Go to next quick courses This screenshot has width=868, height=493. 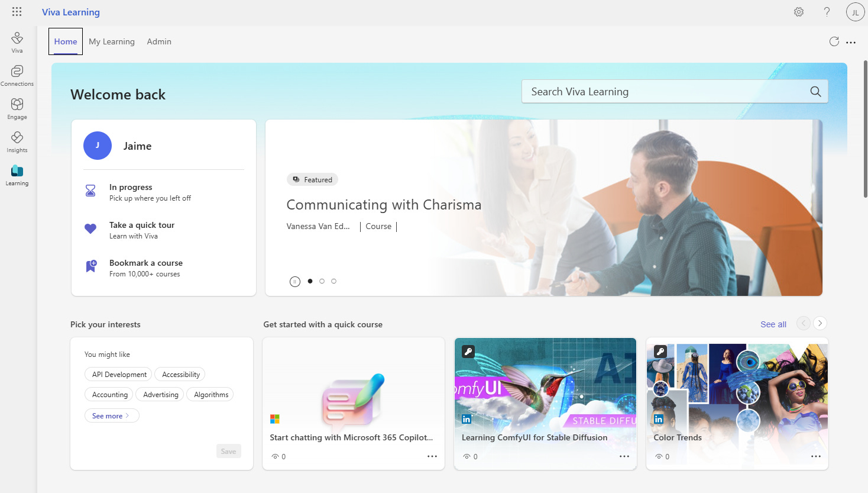coord(820,323)
